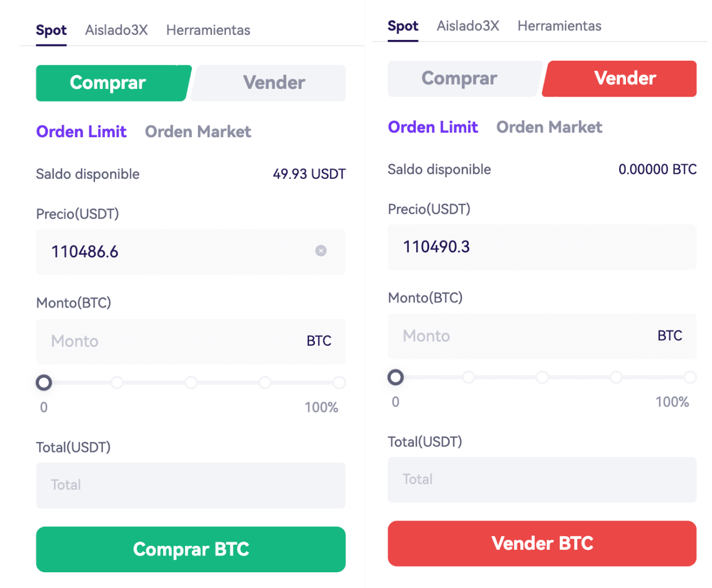Click the sell price field 110490.3

coord(542,247)
